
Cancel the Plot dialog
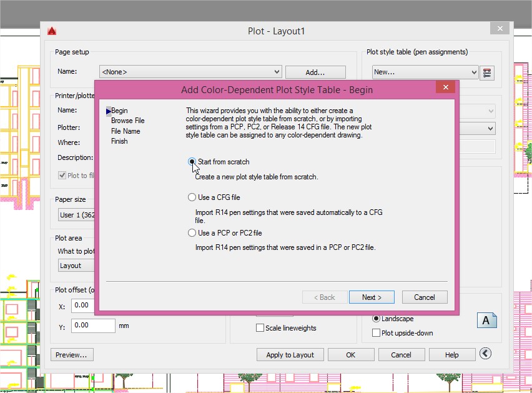pyautogui.click(x=401, y=355)
